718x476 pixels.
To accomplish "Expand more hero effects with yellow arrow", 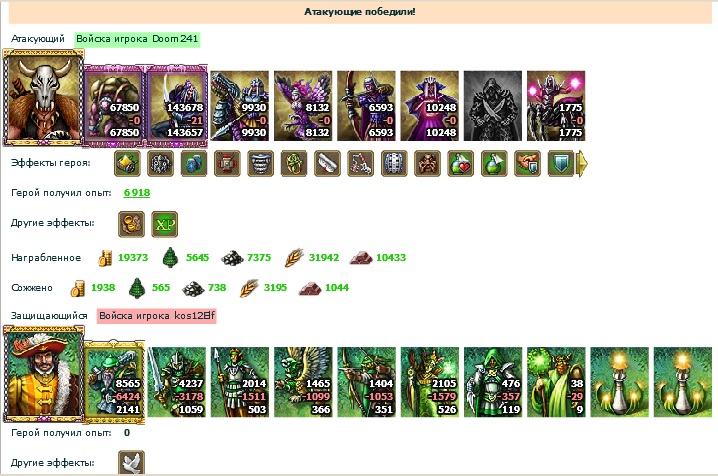I will click(x=582, y=163).
